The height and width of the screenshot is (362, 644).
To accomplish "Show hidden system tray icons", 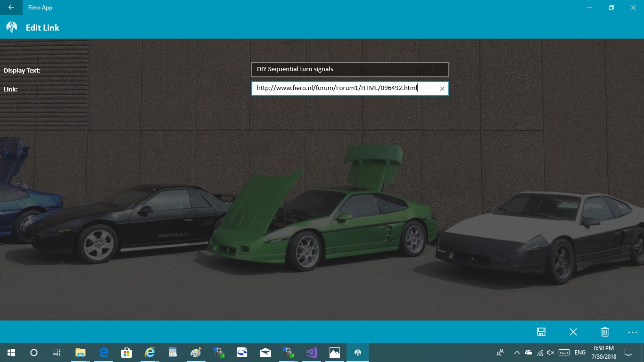I will [517, 353].
